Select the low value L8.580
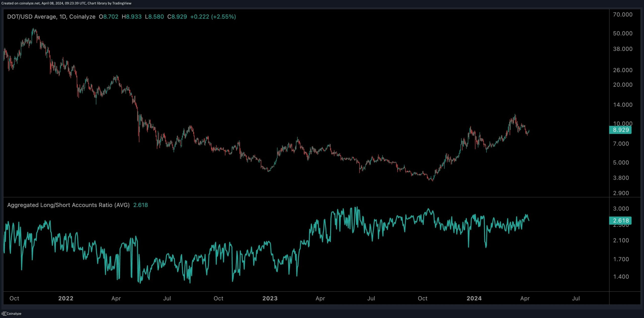This screenshot has height=318, width=644. pos(154,17)
